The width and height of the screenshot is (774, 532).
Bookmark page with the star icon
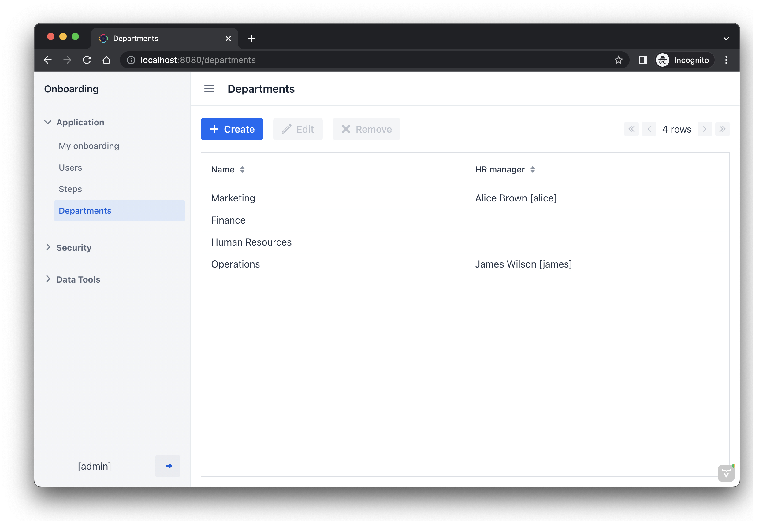click(x=618, y=60)
